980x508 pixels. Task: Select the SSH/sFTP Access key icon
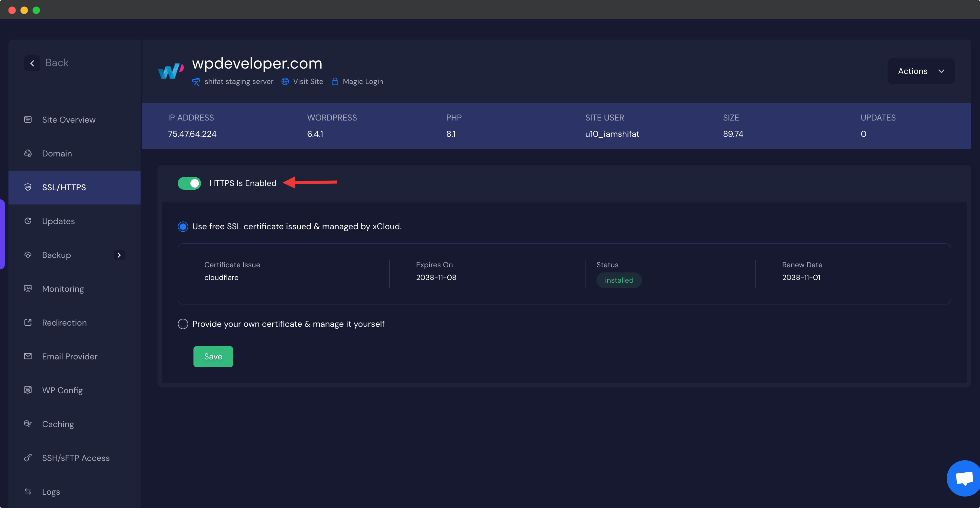pyautogui.click(x=28, y=458)
